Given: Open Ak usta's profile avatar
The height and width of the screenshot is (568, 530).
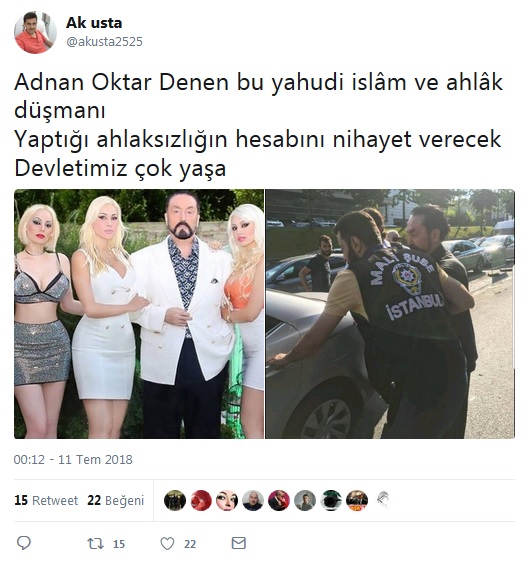Looking at the screenshot, I should 35,32.
